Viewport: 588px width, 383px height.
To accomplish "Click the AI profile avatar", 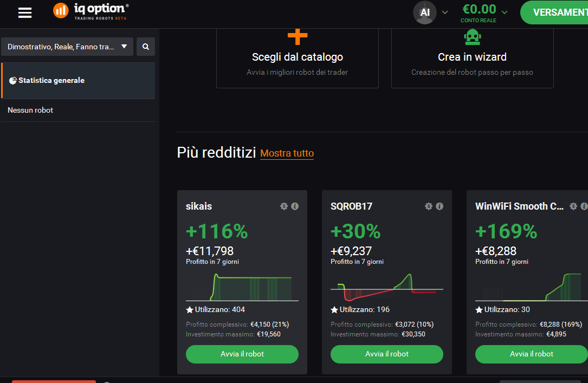I will (x=424, y=12).
